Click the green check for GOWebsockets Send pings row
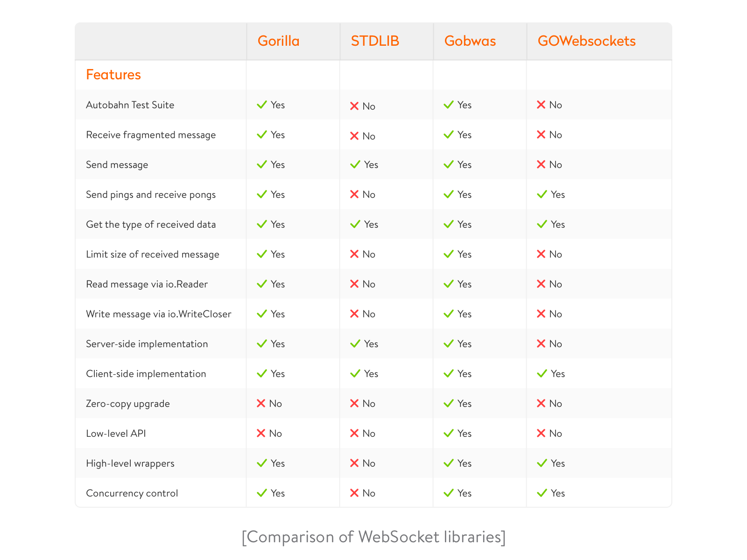 coord(542,194)
